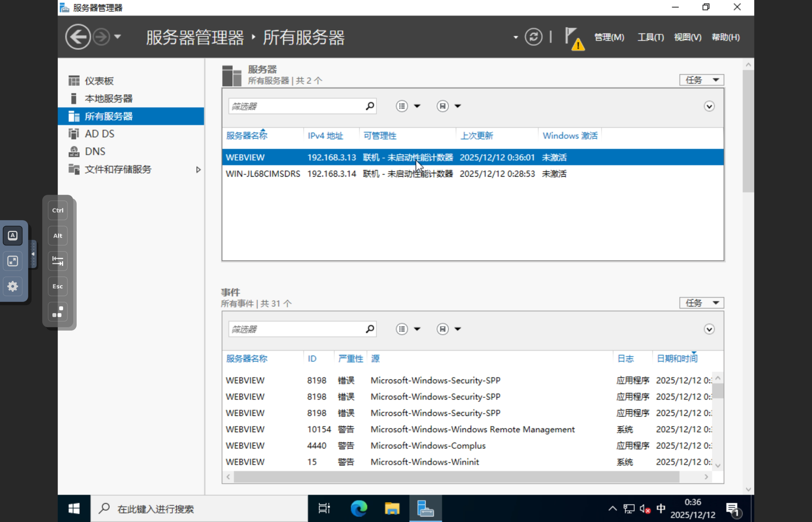Screen dimensions: 812x522
Task: Click the search icon in servers filter
Action: click(370, 106)
